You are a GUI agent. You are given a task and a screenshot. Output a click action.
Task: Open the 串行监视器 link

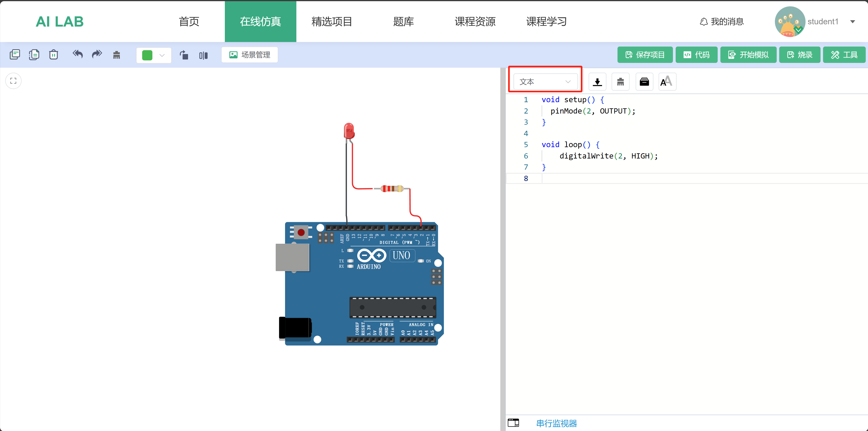click(556, 423)
